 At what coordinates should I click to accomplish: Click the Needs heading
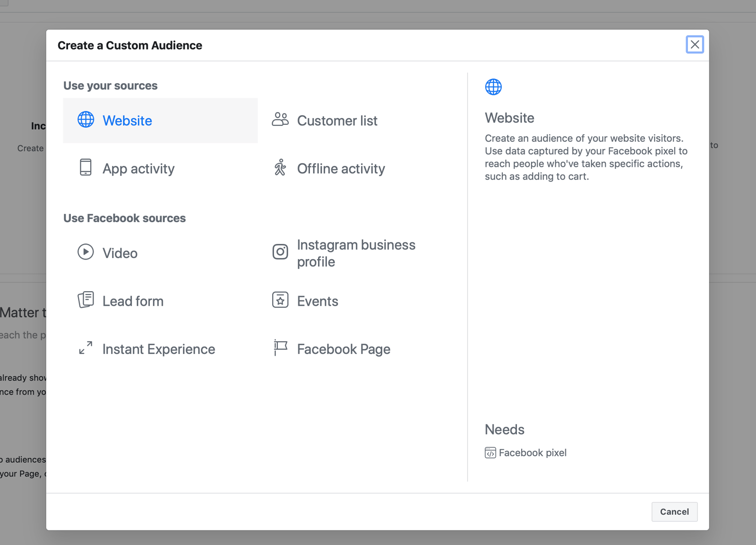(x=505, y=429)
